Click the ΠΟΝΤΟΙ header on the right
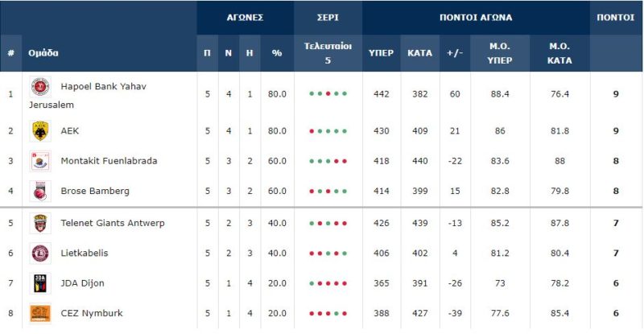Screen dimensions: 644x334 [x=616, y=17]
